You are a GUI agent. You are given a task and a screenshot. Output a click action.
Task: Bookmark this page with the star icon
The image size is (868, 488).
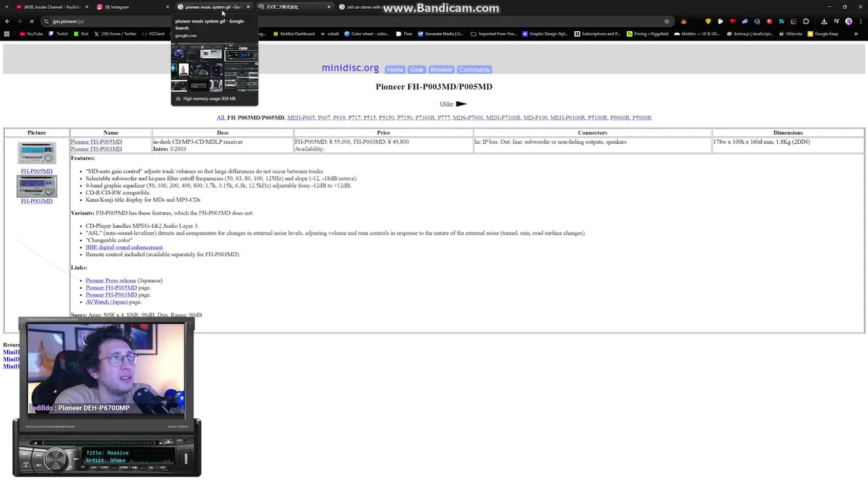[x=667, y=21]
